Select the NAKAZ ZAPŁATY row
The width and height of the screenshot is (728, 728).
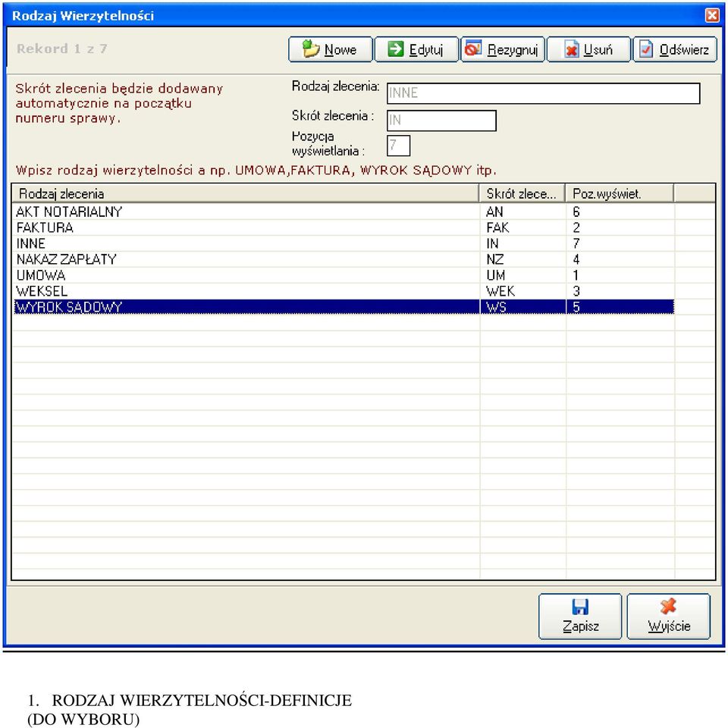pyautogui.click(x=344, y=259)
